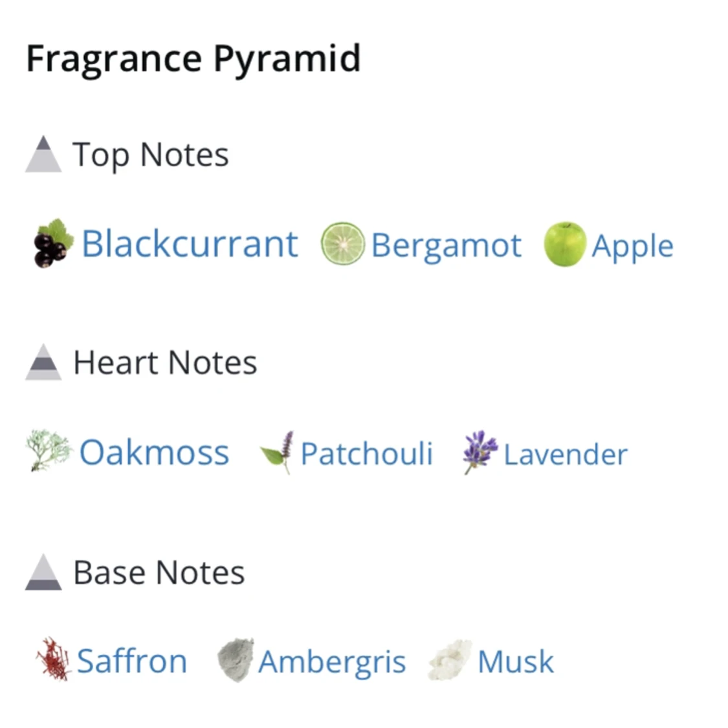Open the Bergamot note link
This screenshot has width=728, height=728.
(446, 246)
